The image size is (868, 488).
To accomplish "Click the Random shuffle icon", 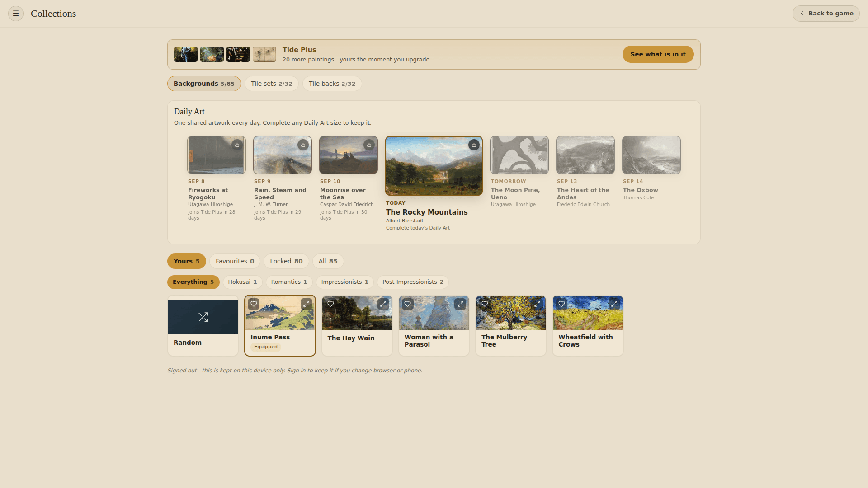I will pos(203,317).
